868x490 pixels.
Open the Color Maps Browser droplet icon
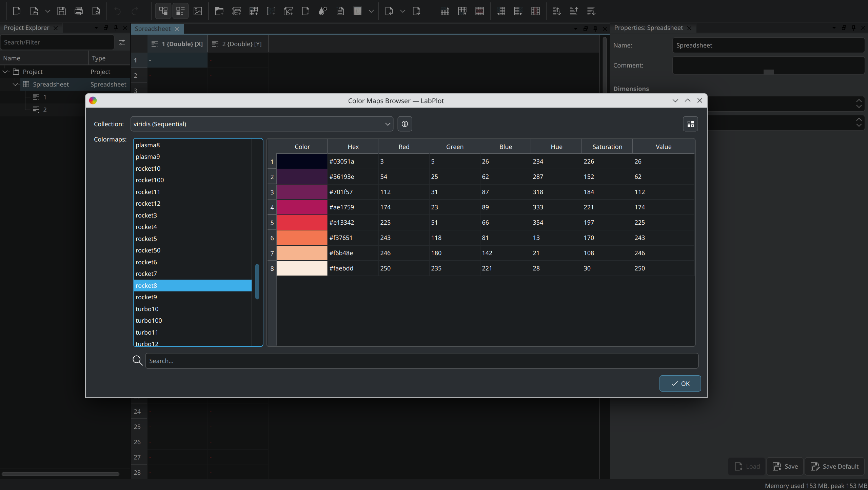click(x=322, y=11)
